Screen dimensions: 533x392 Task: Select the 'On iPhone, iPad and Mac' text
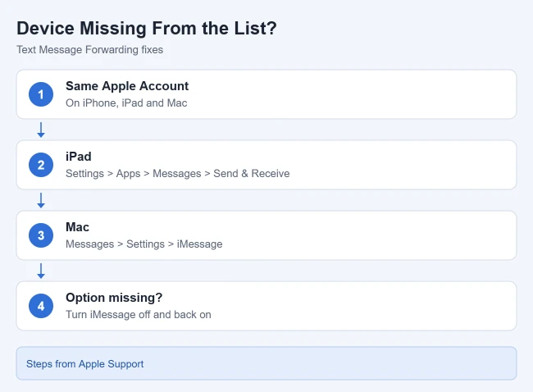(126, 103)
